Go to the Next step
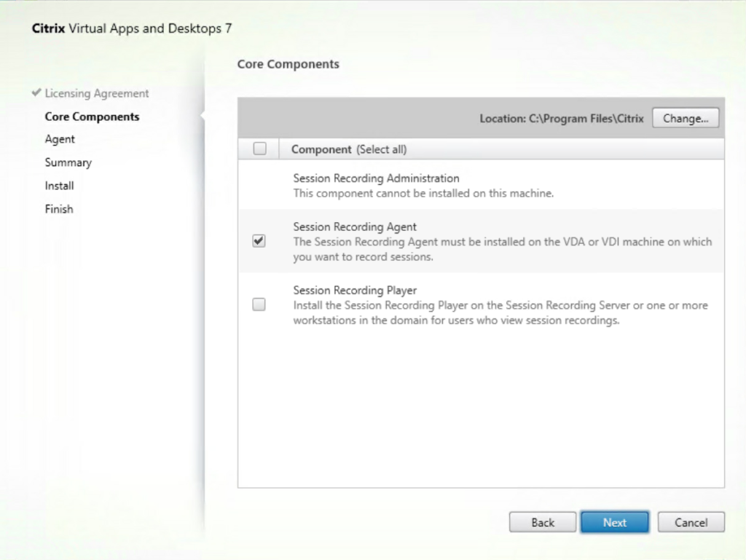This screenshot has height=560, width=746. pos(614,522)
